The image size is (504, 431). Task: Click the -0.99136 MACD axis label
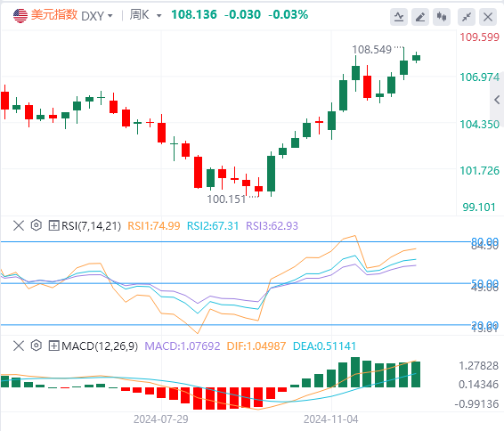[x=476, y=404]
